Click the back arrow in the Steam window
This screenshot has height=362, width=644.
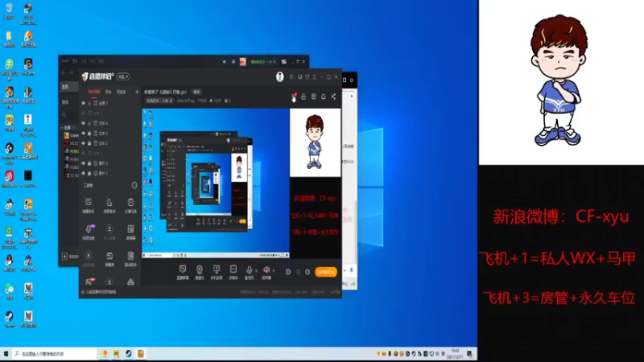point(64,72)
